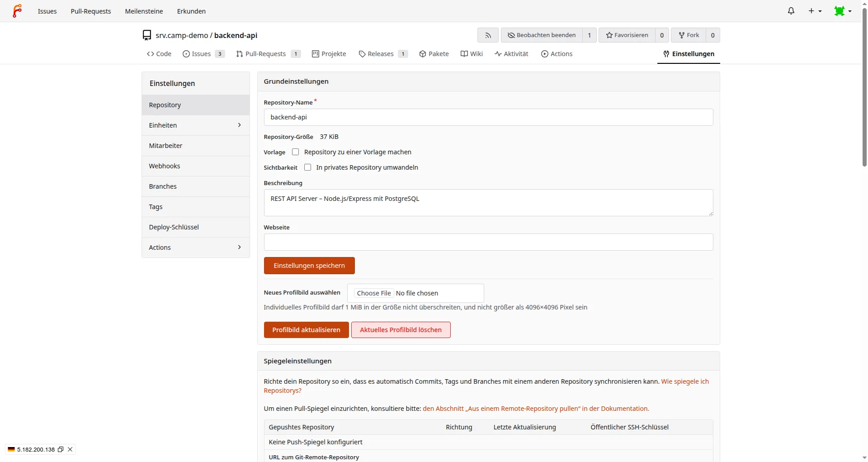Click the Repository-Größe value 37 KiB

point(329,137)
